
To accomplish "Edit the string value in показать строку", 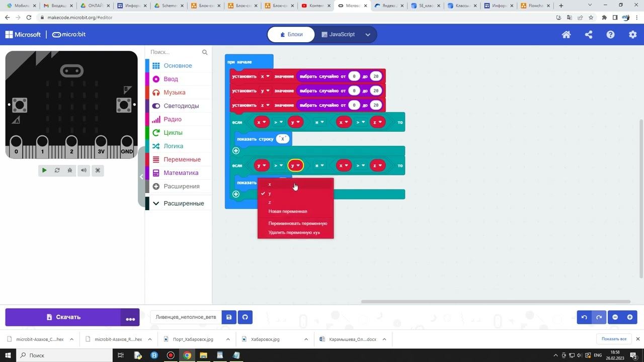I will (283, 139).
